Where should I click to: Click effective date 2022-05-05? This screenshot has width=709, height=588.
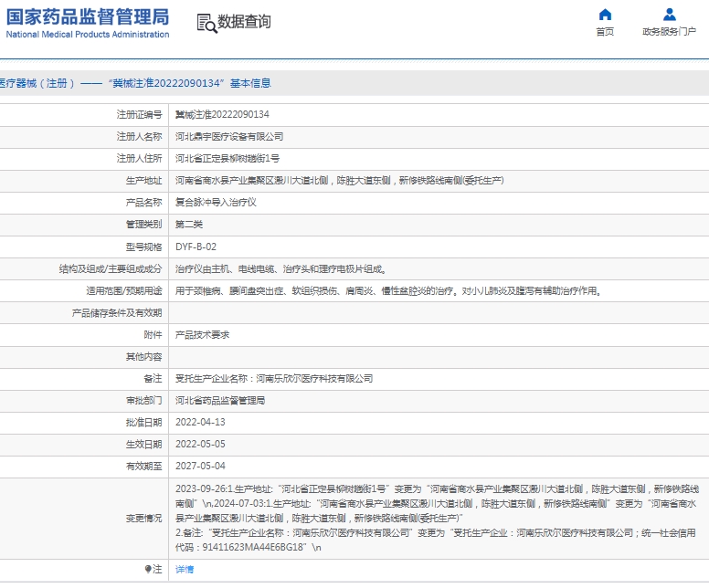pos(200,445)
